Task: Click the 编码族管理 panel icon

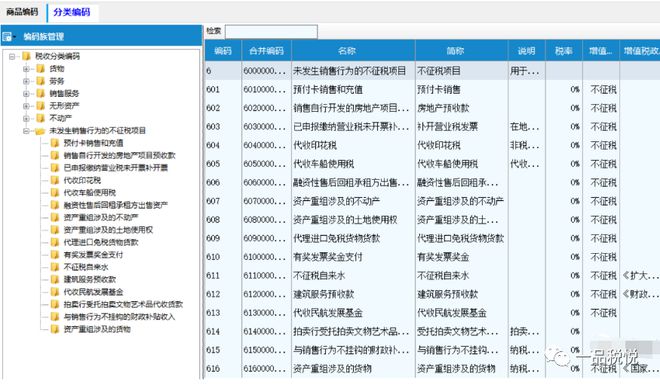Action: point(8,37)
